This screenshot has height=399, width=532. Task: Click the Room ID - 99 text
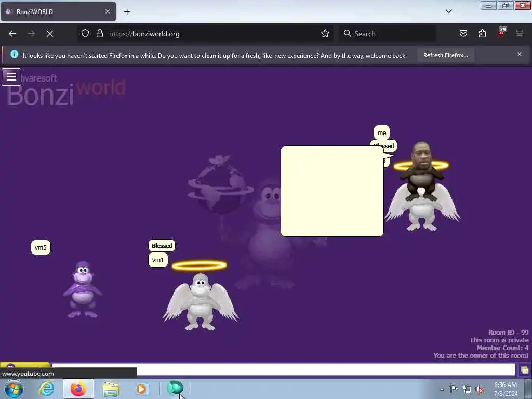tap(508, 332)
